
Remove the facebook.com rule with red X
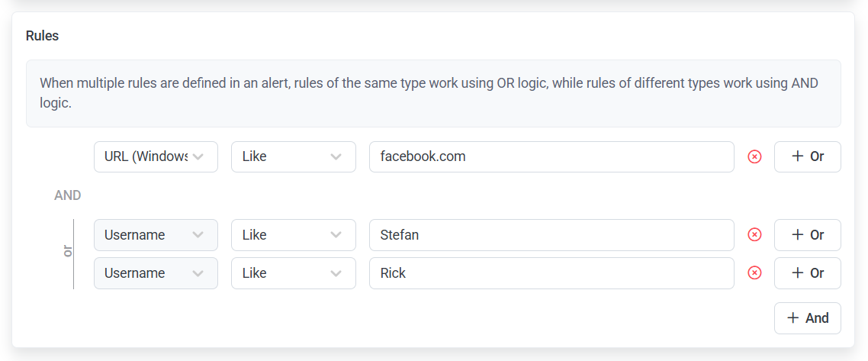pos(754,156)
